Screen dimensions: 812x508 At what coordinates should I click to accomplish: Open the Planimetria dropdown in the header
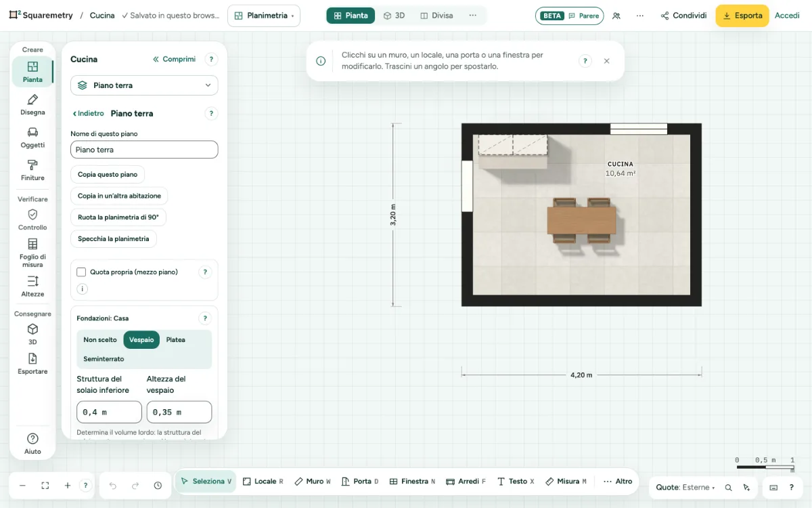point(264,16)
